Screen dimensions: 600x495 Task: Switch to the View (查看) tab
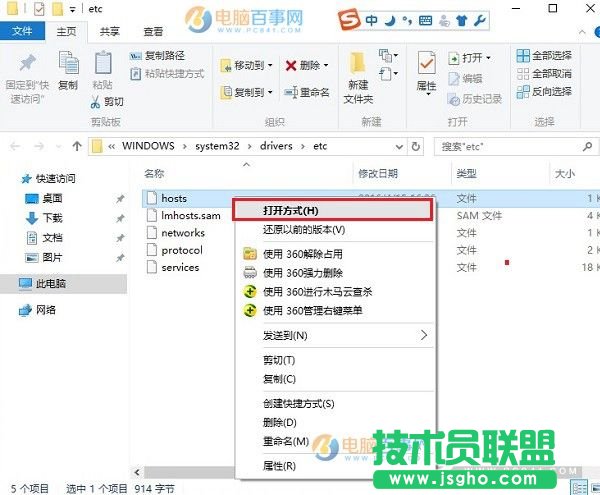[153, 31]
